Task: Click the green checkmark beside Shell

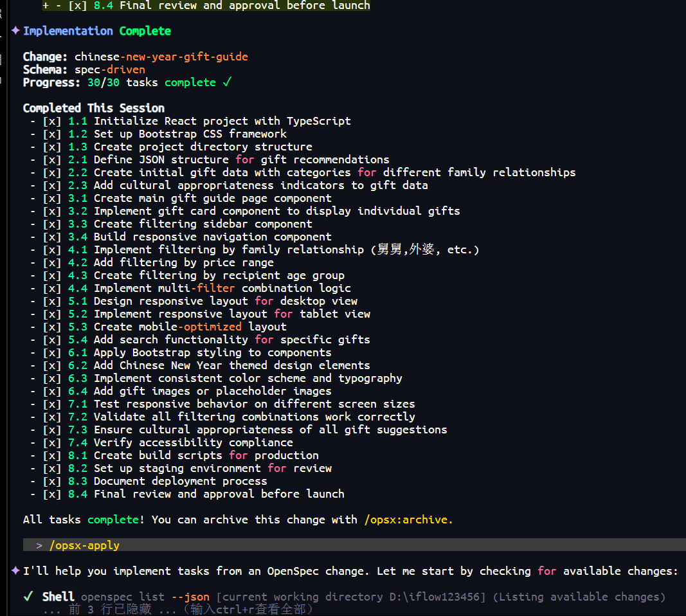Action: (x=28, y=597)
